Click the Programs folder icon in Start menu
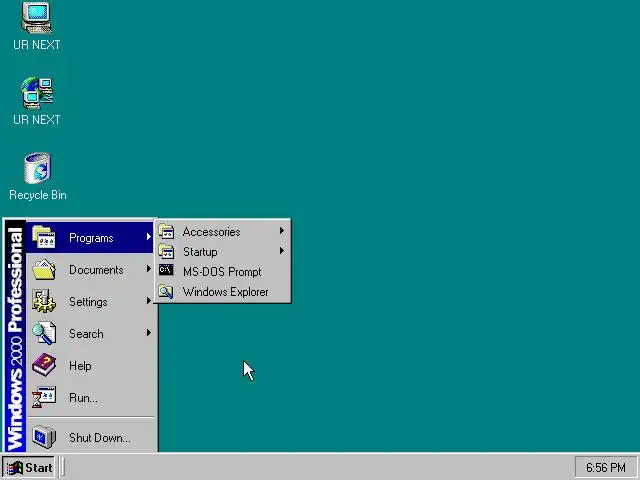 click(44, 237)
